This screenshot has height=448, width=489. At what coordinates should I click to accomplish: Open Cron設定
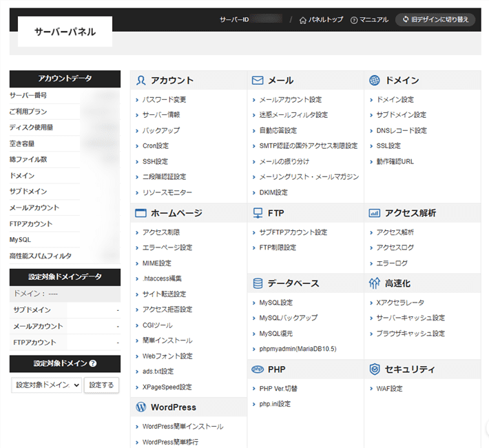(x=155, y=146)
